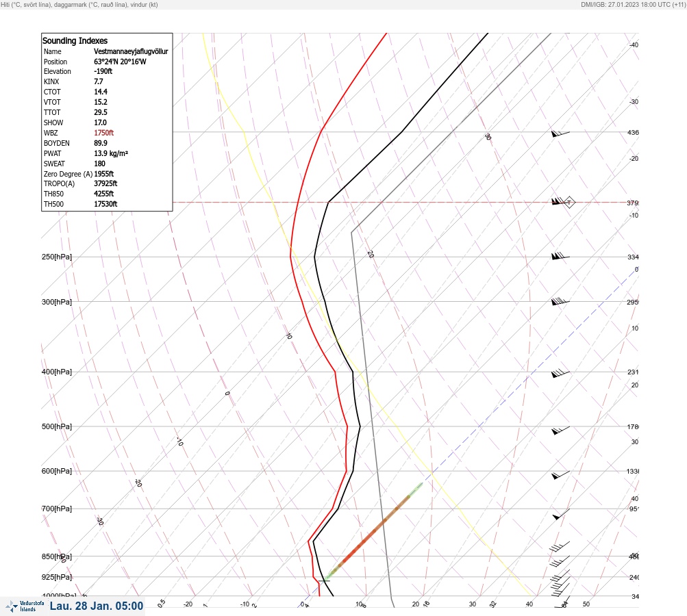Click the red WBZ value 1750ft
The height and width of the screenshot is (616, 687).
tap(104, 133)
